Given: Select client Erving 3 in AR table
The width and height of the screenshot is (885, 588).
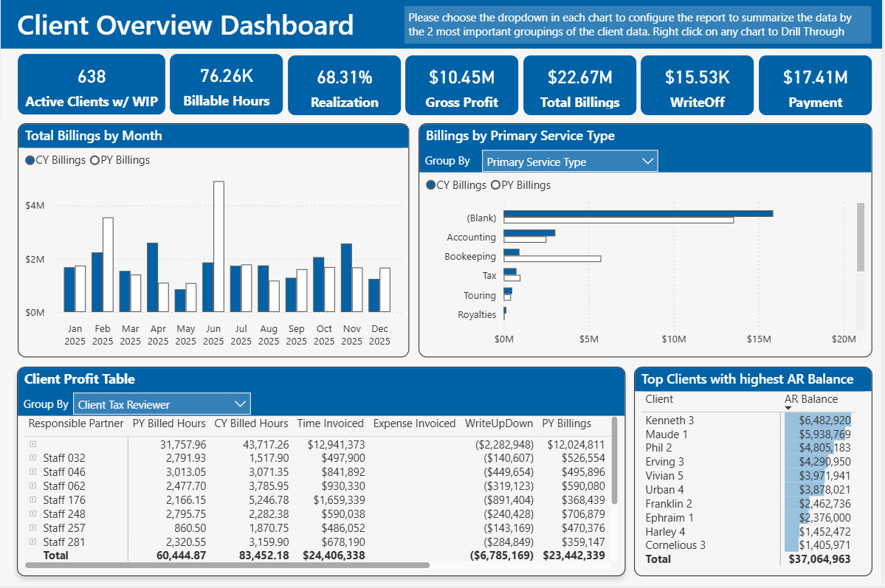Looking at the screenshot, I should pyautogui.click(x=664, y=462).
